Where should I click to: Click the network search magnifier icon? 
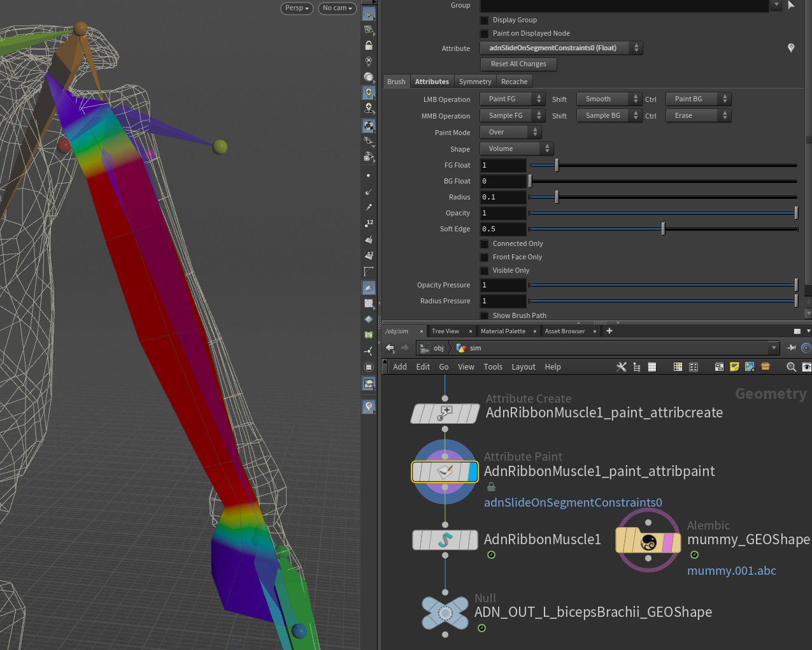[x=791, y=367]
